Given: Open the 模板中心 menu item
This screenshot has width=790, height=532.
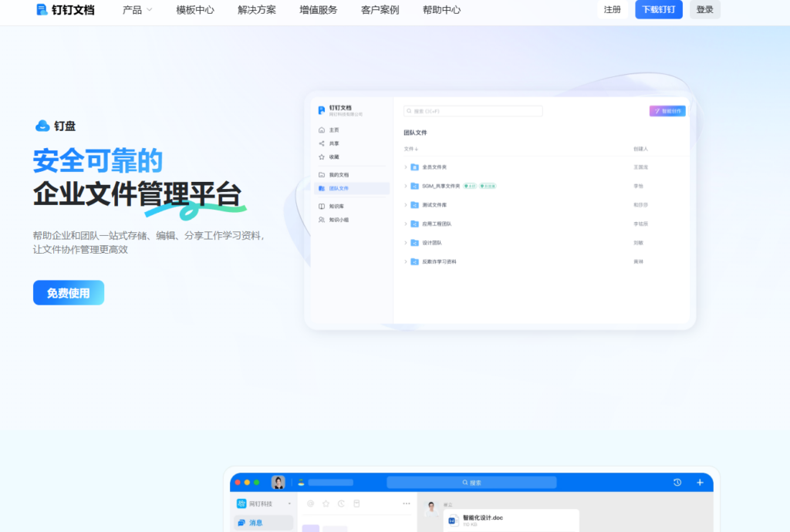Looking at the screenshot, I should click(x=194, y=11).
